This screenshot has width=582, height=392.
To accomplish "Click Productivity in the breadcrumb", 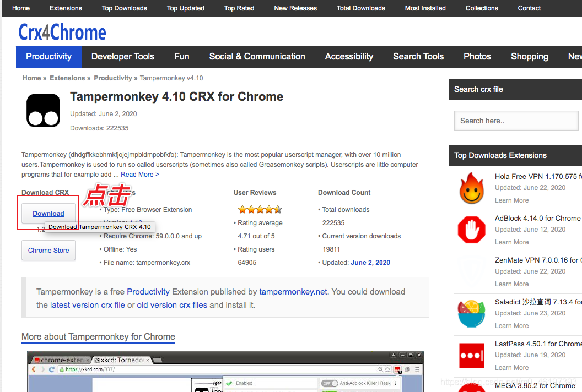I will click(x=113, y=78).
